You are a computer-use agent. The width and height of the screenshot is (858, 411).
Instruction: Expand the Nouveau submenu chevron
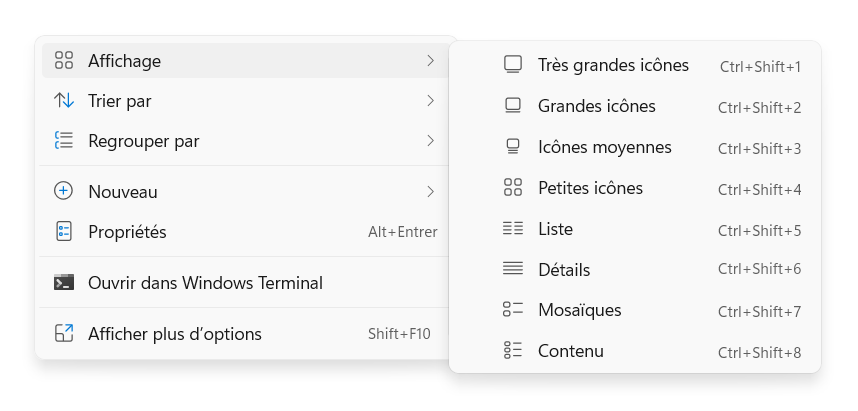click(431, 192)
